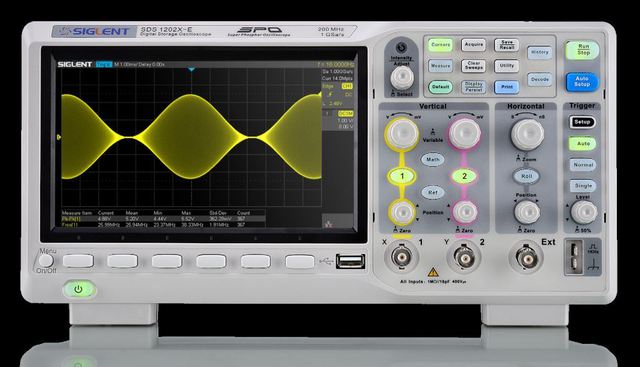Toggle the Menu On/Off button
Viewport: 640px width, 367px height.
[x=46, y=260]
